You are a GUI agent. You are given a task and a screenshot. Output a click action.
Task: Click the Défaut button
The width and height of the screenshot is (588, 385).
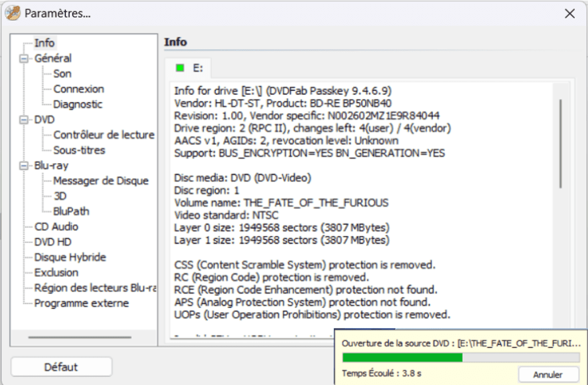point(61,367)
